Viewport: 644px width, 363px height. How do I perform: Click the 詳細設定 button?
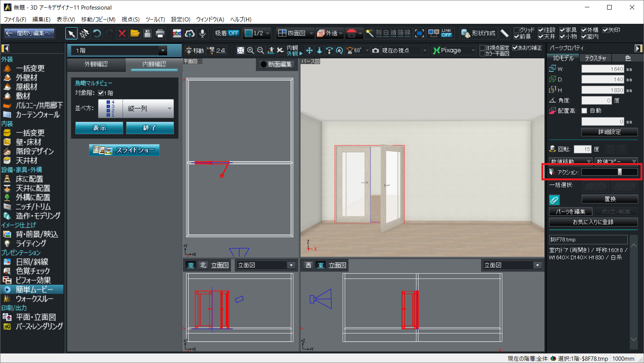point(609,132)
